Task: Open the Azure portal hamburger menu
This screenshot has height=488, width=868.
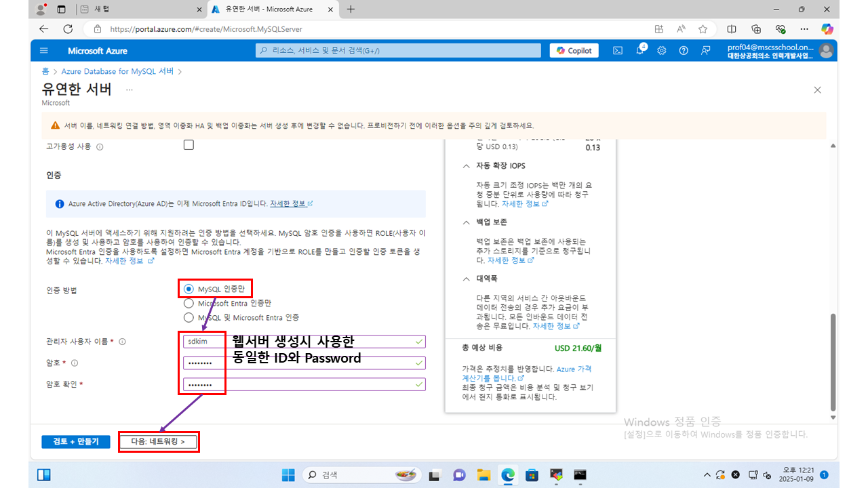Action: click(44, 51)
